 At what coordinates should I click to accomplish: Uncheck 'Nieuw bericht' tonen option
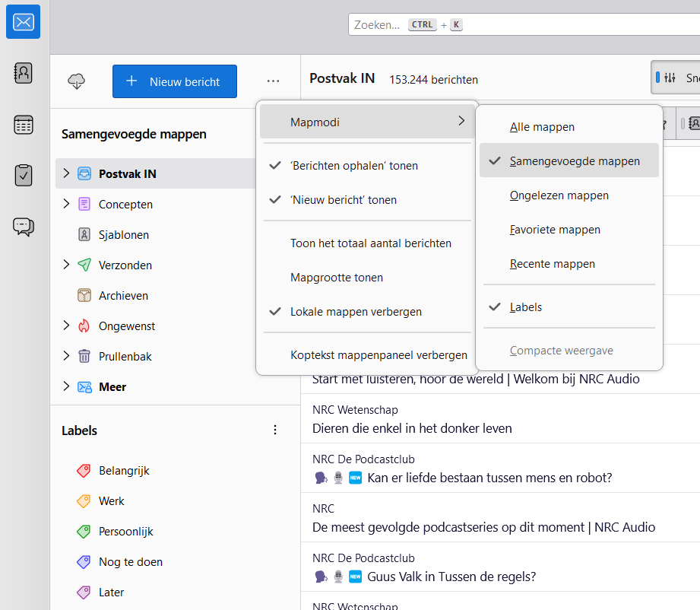point(343,200)
